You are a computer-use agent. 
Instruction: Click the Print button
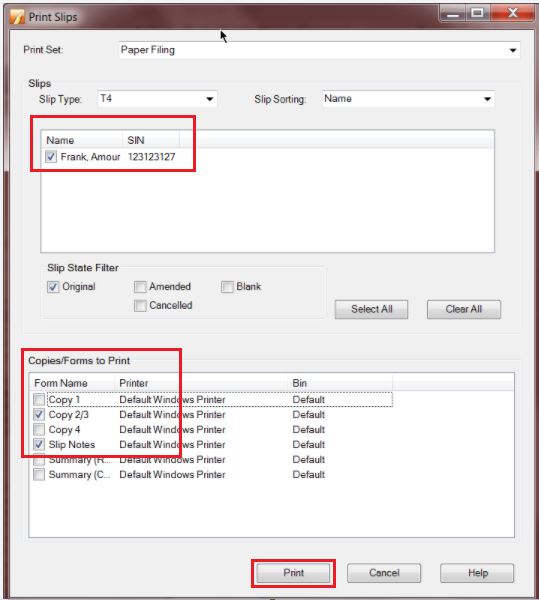click(x=293, y=573)
